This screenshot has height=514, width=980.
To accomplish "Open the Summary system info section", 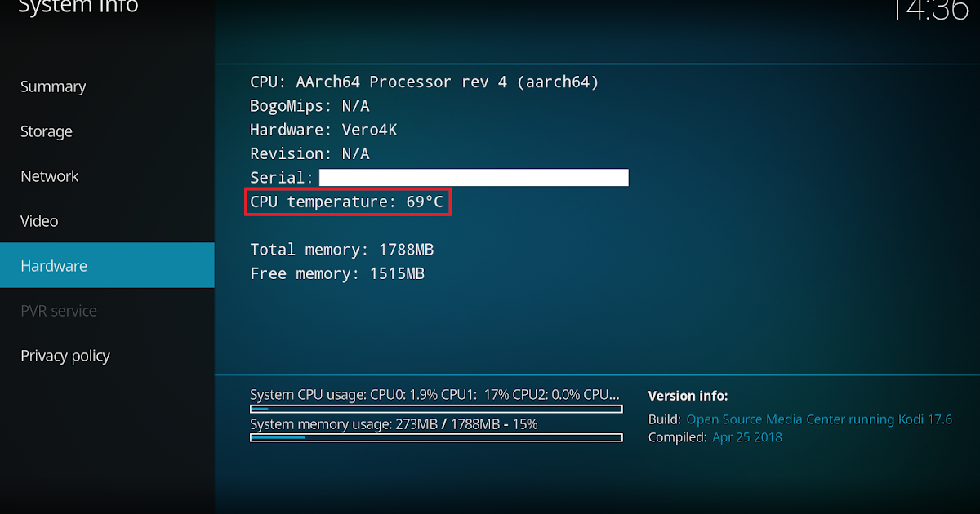I will click(x=52, y=86).
